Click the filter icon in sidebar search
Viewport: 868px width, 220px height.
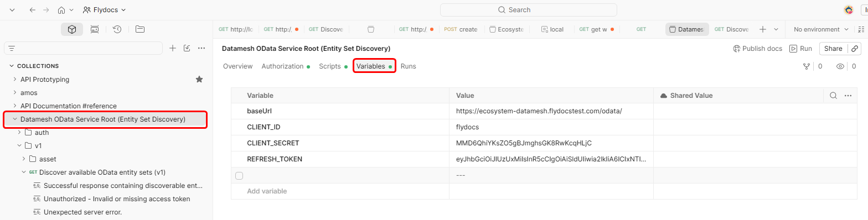(x=12, y=49)
